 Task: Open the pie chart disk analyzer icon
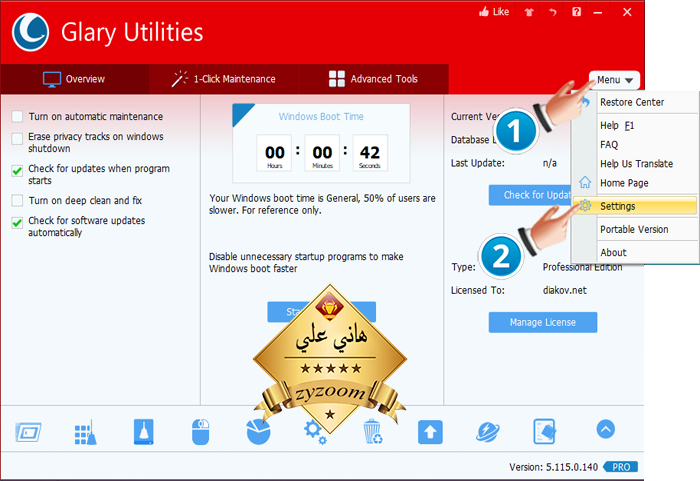click(x=258, y=431)
